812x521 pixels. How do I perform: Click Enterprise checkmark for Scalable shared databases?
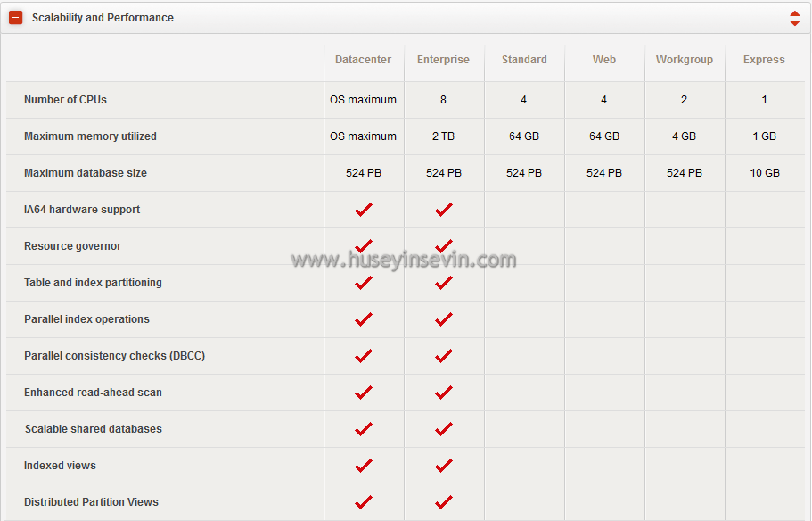444,429
